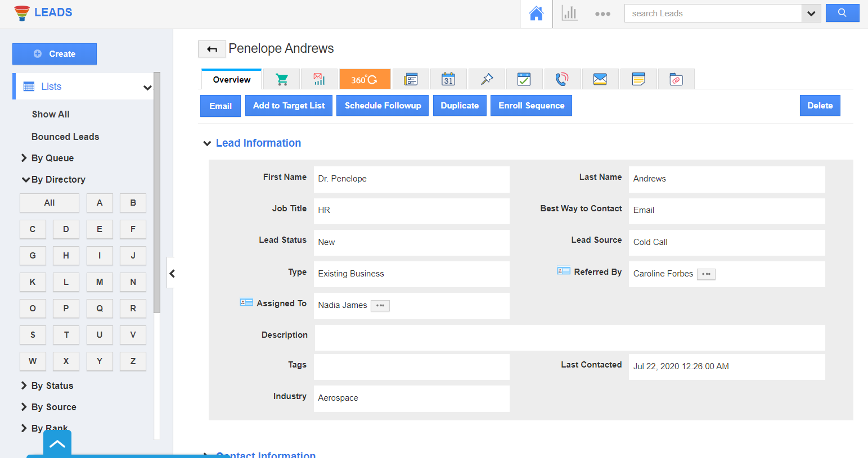
Task: Open the tasks checkmark tab
Action: coord(524,79)
